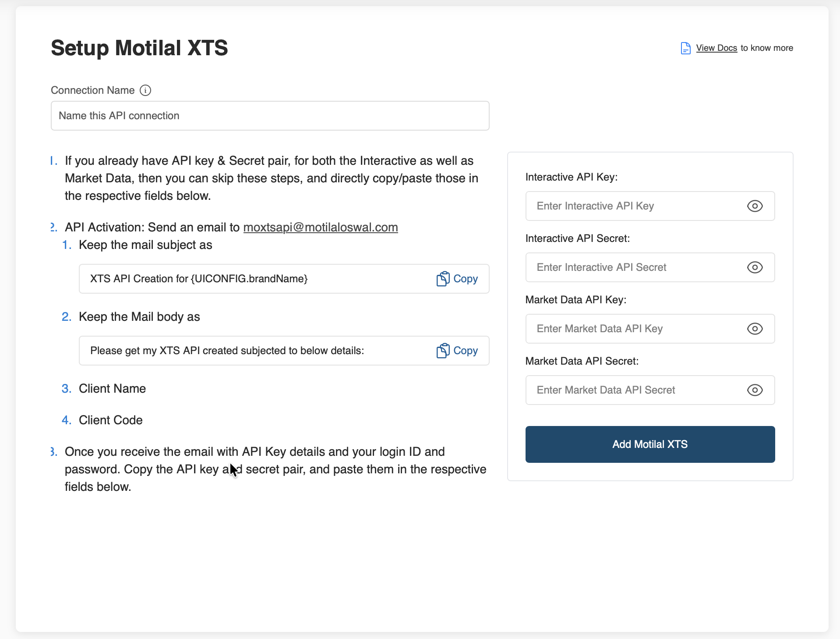Screen dimensions: 840x639
Task: Click the XTS API Creation subject text
Action: [199, 279]
